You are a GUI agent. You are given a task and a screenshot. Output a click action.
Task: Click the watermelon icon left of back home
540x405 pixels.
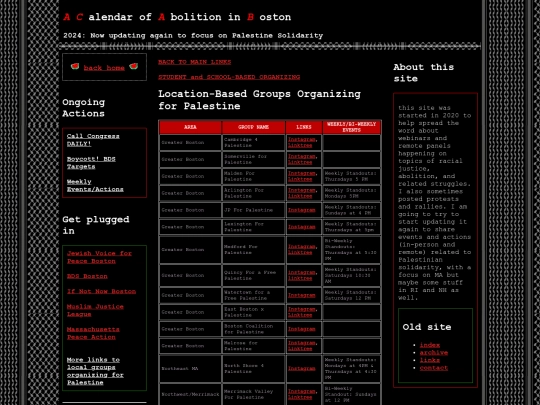75,66
